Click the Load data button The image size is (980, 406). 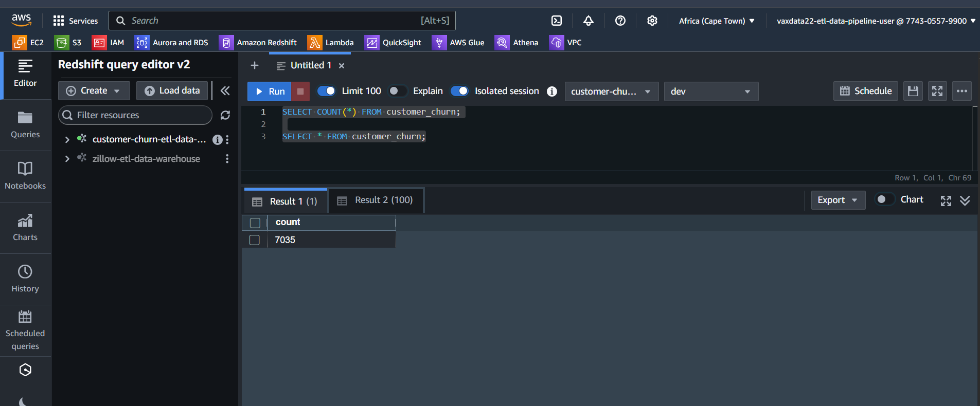click(172, 90)
